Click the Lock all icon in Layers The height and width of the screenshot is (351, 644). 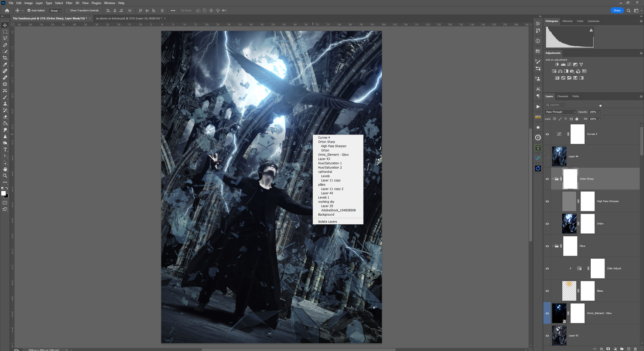click(577, 119)
